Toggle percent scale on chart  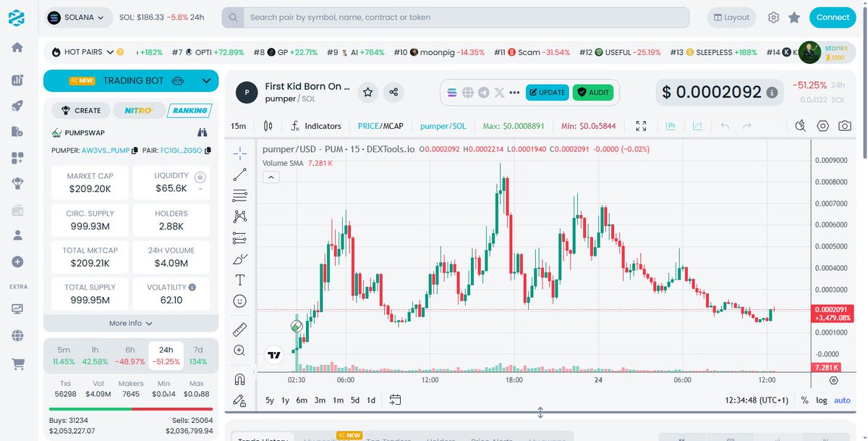(x=805, y=400)
